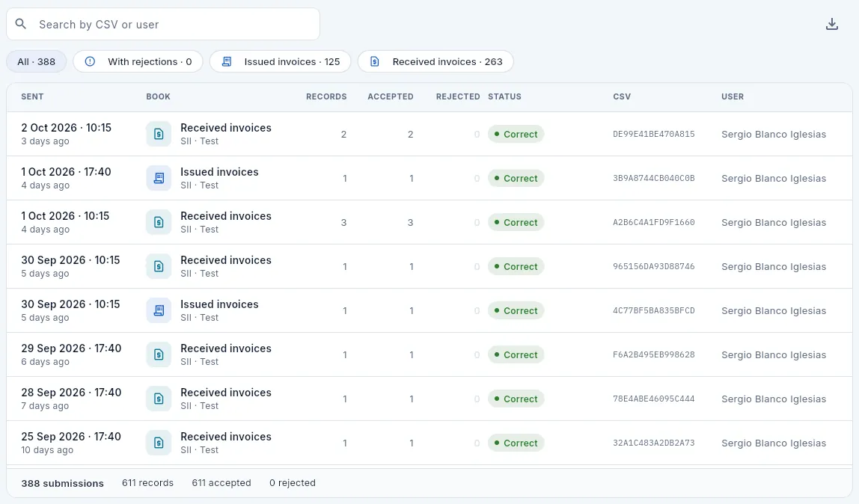Filter by With rejections

(x=138, y=62)
